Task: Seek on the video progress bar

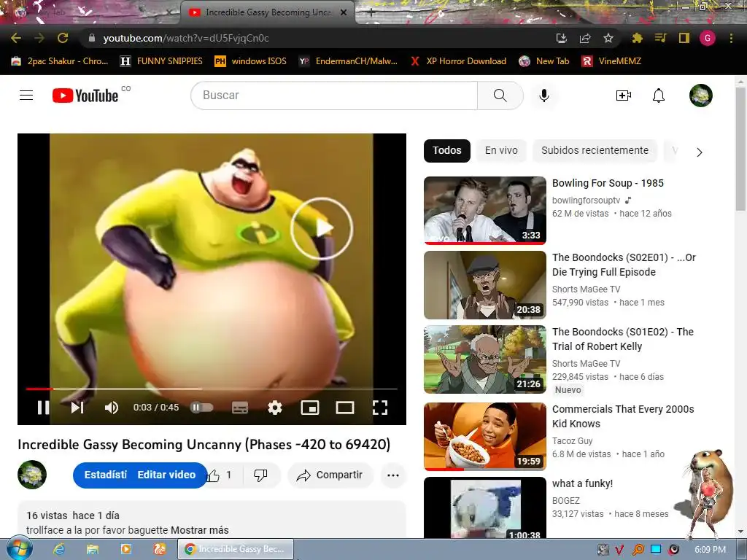Action: pos(212,389)
